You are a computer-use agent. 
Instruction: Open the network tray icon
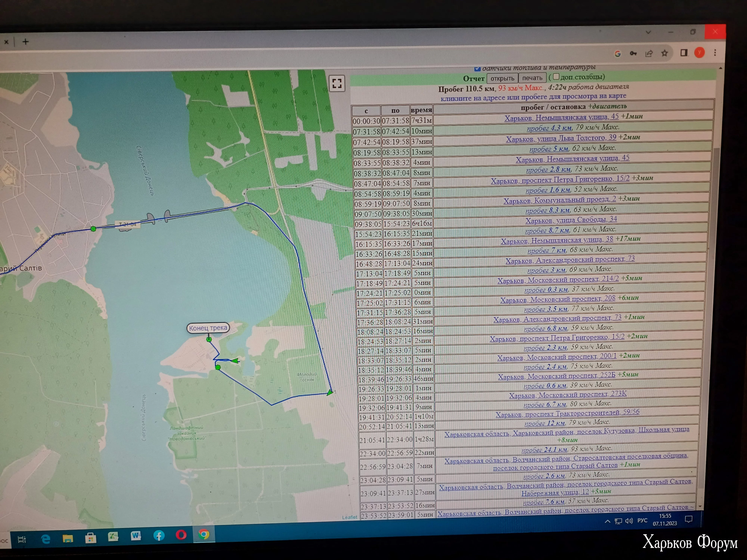[618, 521]
